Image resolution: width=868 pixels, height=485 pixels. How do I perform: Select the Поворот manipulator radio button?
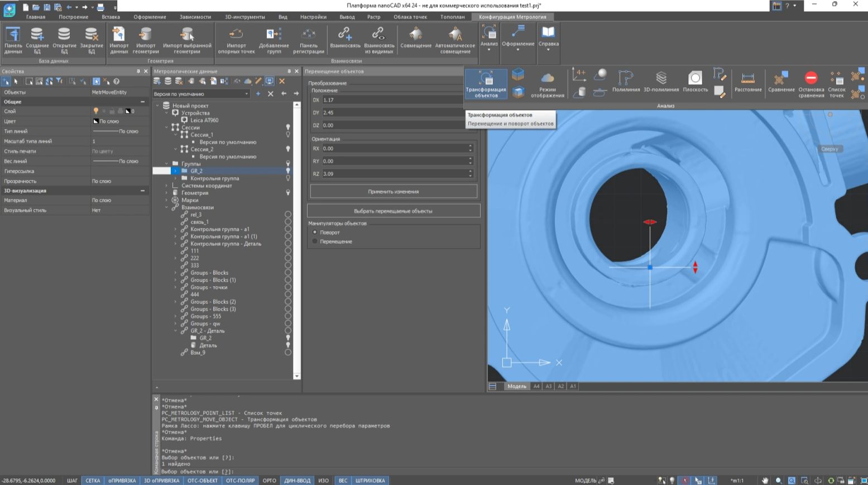[315, 232]
